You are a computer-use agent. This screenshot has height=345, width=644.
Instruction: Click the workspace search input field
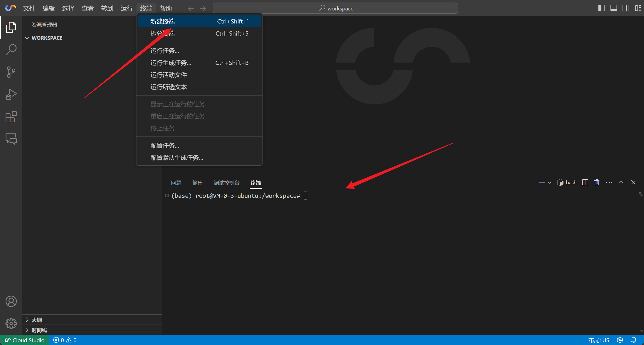tap(335, 8)
